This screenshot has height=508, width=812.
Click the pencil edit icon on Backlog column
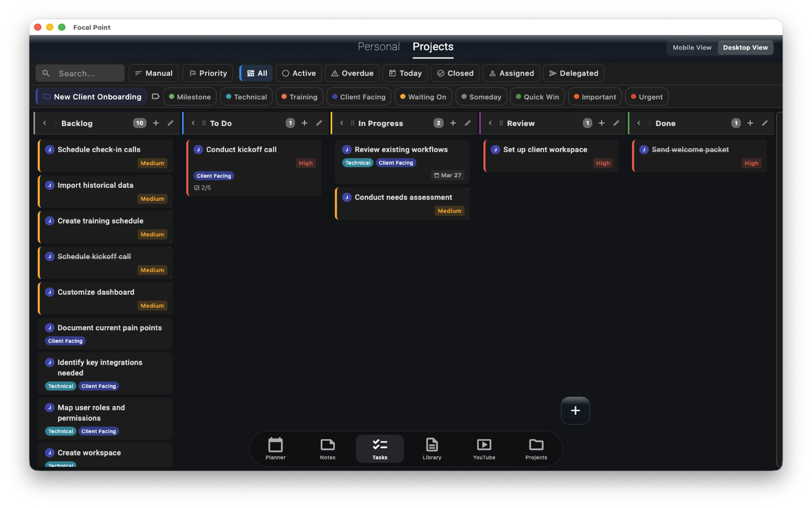tap(170, 122)
